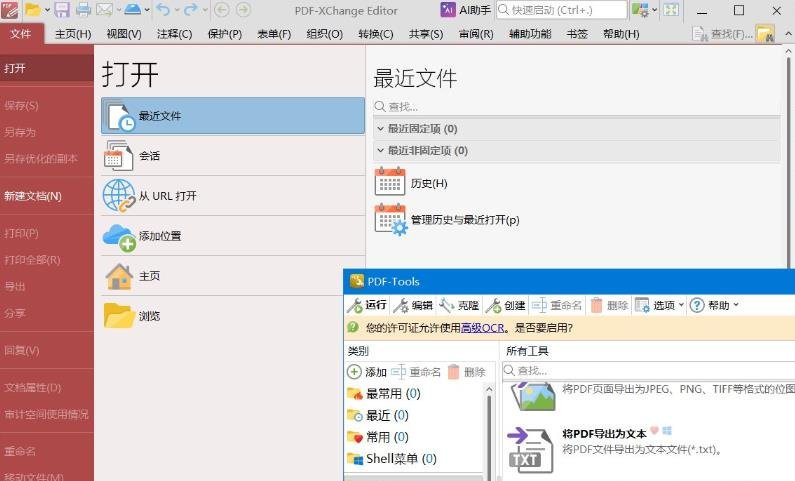This screenshot has width=795, height=481.
Task: Click the Save floppy disk icon
Action: coord(62,10)
